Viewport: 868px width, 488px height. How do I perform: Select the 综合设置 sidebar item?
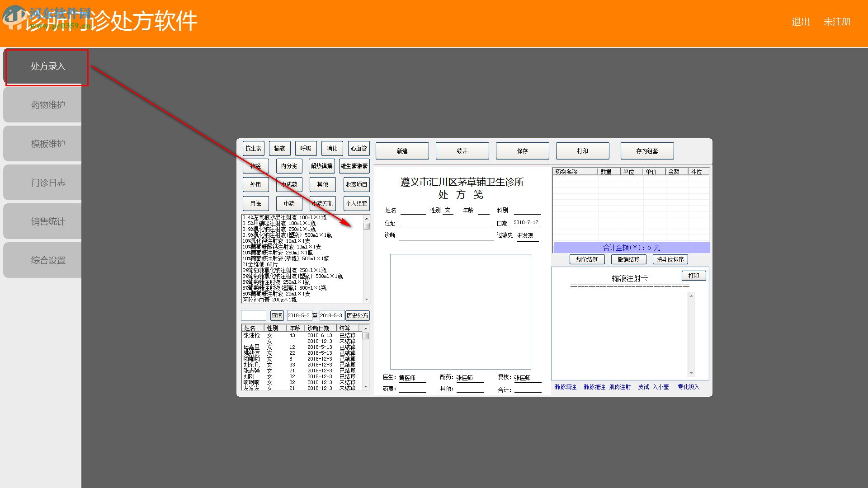[47, 260]
